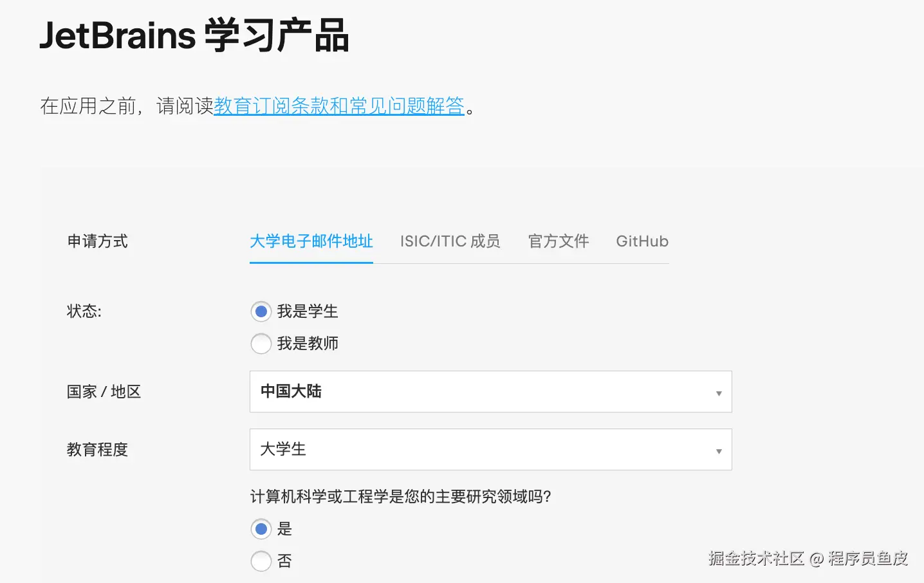Click the 我是学生 label text
Viewport: 924px width, 583px height.
click(x=308, y=312)
